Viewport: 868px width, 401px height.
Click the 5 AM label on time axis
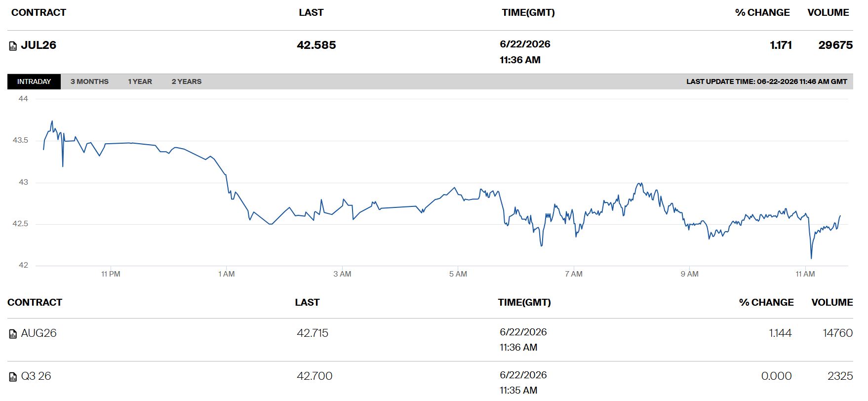[x=458, y=274]
